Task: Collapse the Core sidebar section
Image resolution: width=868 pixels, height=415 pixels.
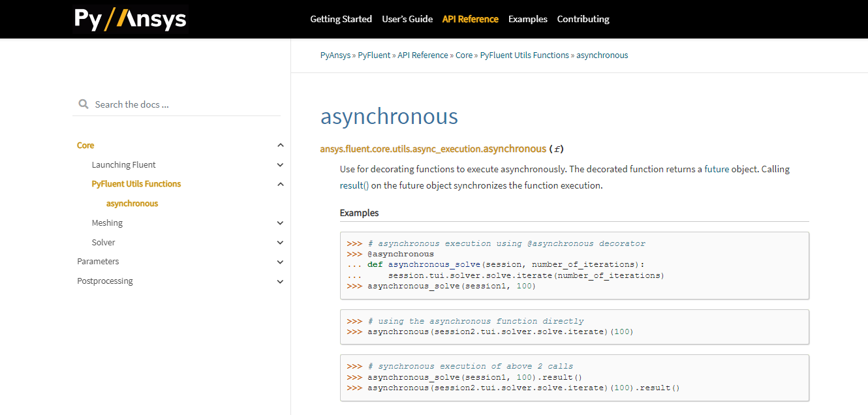Action: 280,146
